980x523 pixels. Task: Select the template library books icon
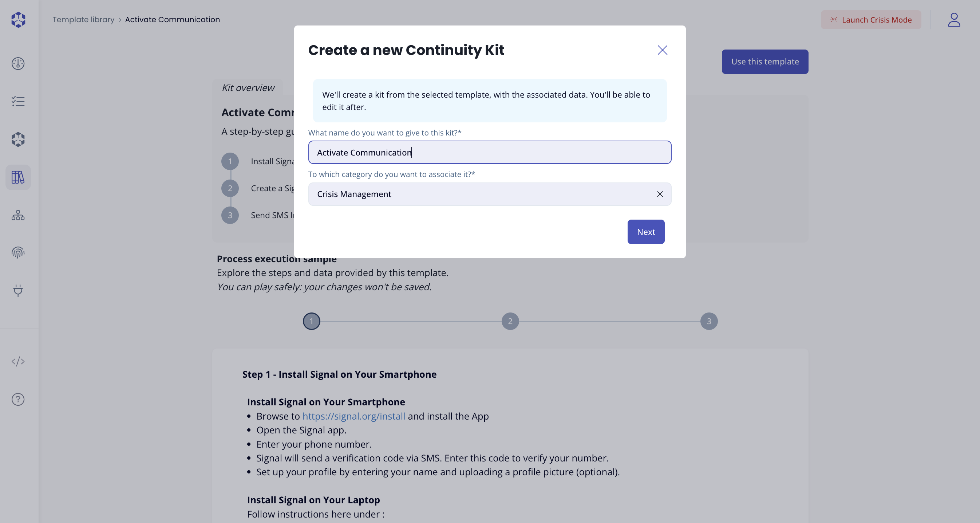coord(18,177)
